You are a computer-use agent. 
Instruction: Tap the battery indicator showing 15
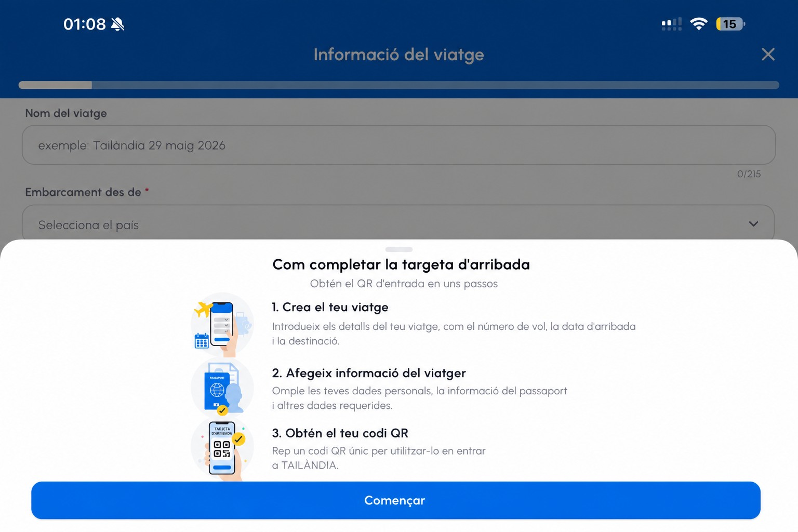[730, 24]
